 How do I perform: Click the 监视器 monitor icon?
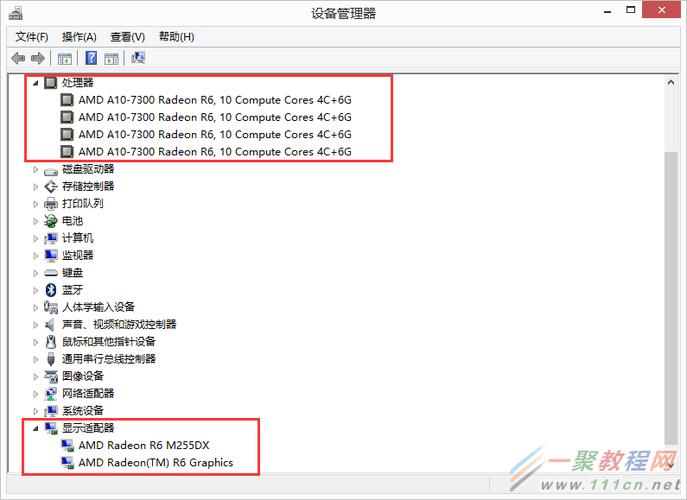click(x=51, y=255)
